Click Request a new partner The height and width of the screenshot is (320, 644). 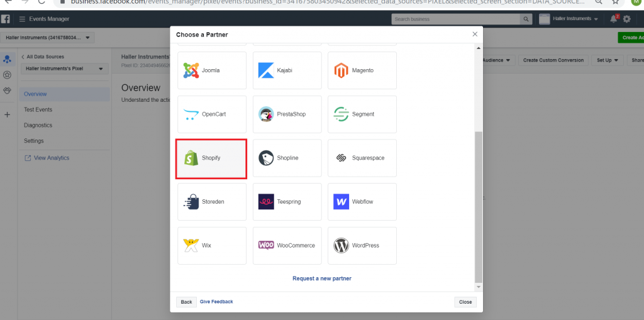click(321, 279)
